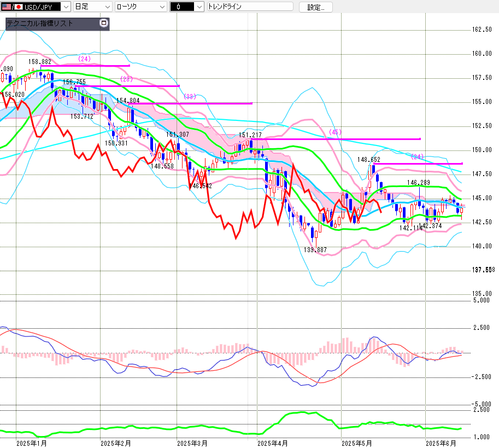499x448 pixels.
Task: Open the black line color dropdown arrow
Action: tap(199, 7)
